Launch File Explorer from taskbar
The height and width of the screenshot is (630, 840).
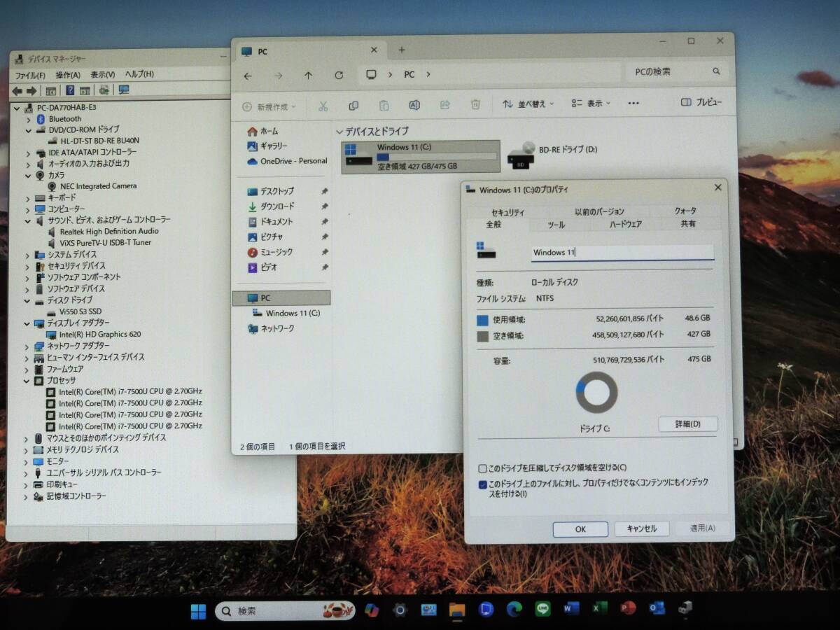pos(457,610)
